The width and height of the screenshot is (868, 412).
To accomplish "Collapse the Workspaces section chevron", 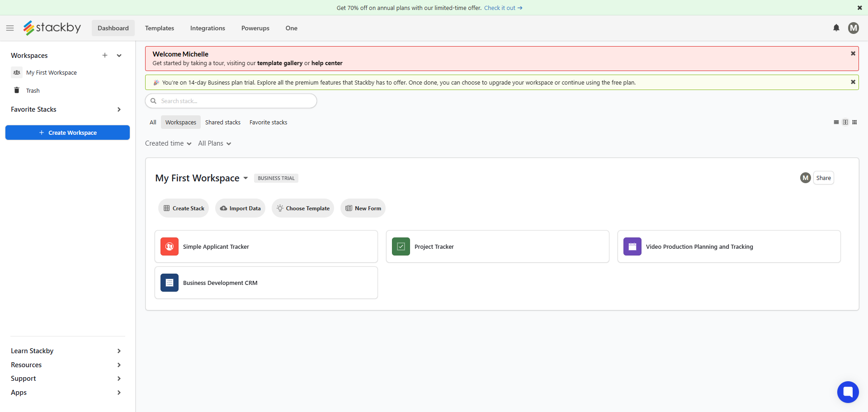I will pos(119,56).
